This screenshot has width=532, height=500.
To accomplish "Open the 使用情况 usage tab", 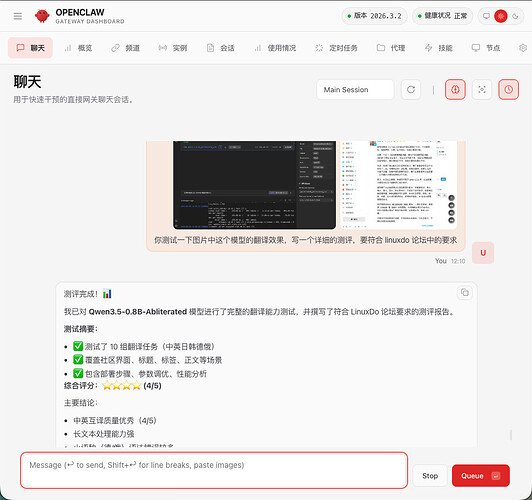I will (x=275, y=48).
